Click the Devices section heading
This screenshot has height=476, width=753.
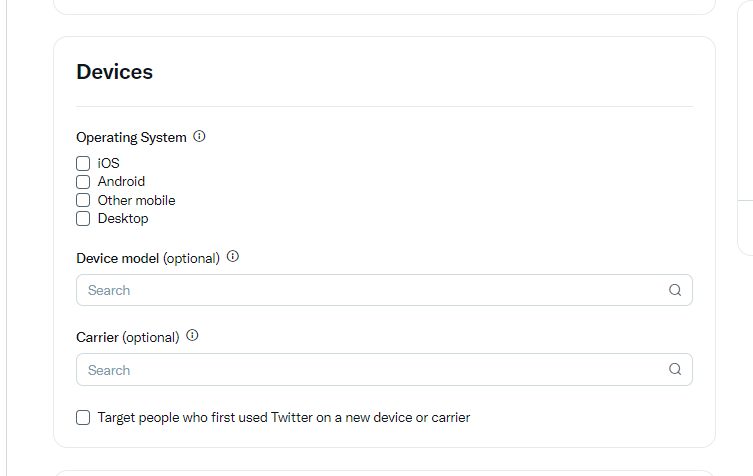114,72
